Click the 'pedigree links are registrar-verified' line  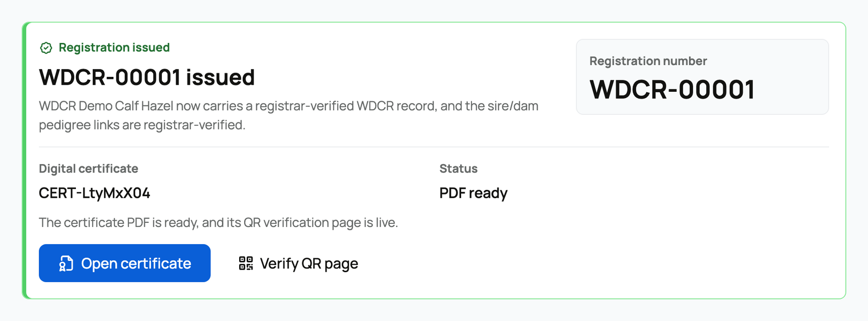click(x=142, y=125)
